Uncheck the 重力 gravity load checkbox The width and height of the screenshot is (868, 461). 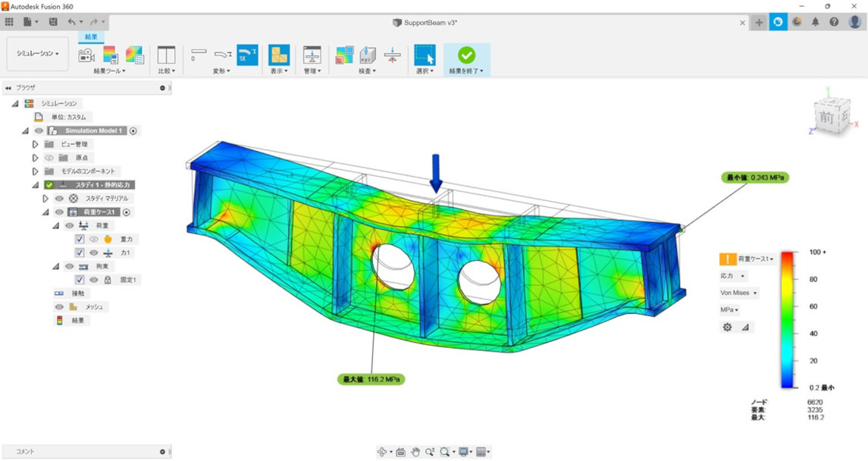coord(80,239)
